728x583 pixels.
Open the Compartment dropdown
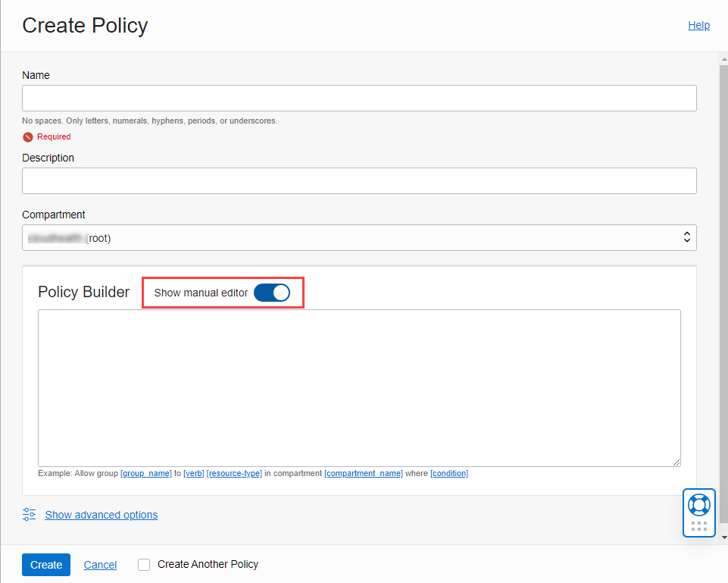[359, 237]
